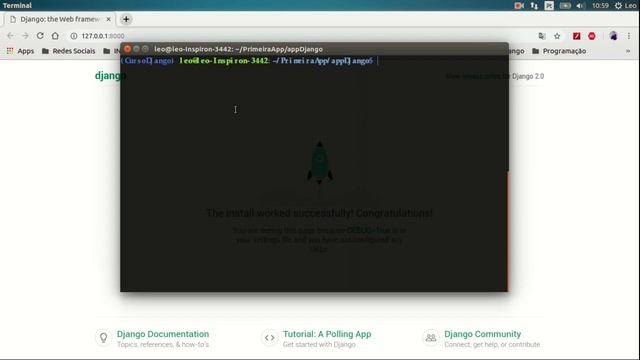Image resolution: width=640 pixels, height=360 pixels.
Task: Go forward in browser history
Action: [x=25, y=36]
